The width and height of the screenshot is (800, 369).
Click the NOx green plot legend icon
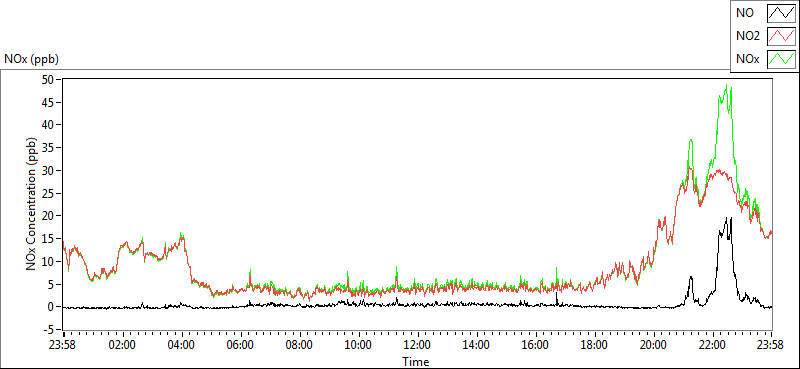[781, 60]
